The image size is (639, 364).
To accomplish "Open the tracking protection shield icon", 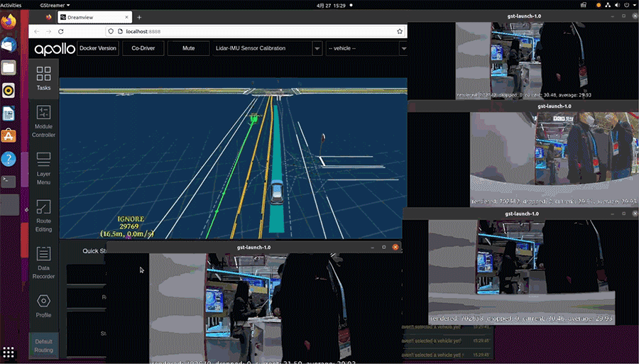I will [x=111, y=31].
